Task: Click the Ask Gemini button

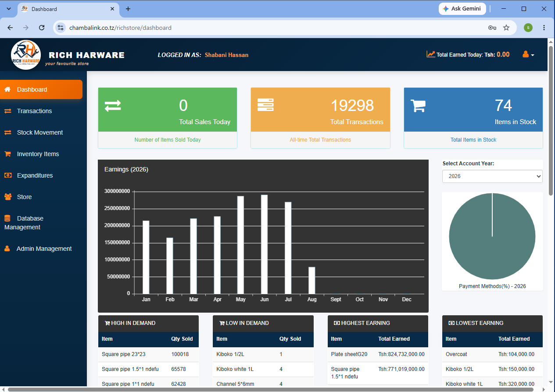Action: 462,9
